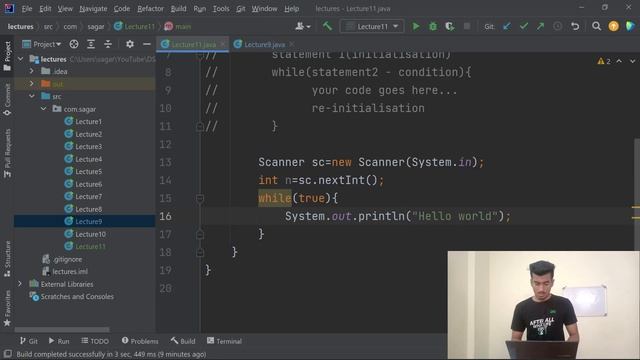Open the colored plugin icon at the toolbar's far right
The width and height of the screenshot is (640, 360).
(630, 27)
